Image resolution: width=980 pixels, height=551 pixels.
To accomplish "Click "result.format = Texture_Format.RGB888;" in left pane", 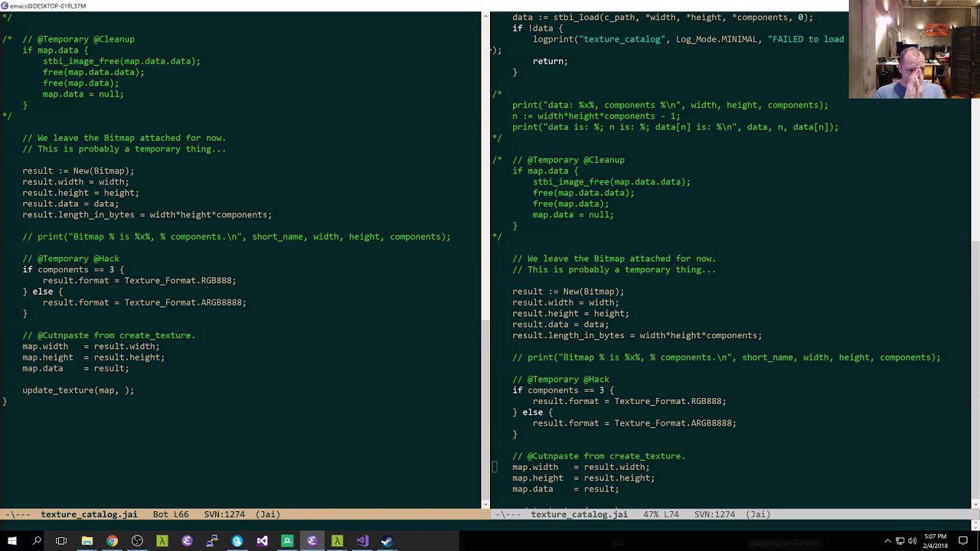I will [x=139, y=281].
